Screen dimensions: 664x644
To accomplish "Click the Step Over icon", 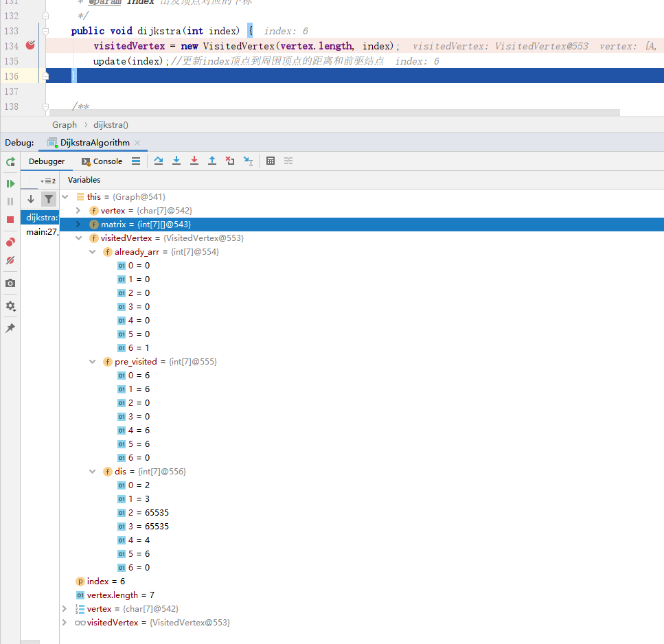I will (159, 161).
